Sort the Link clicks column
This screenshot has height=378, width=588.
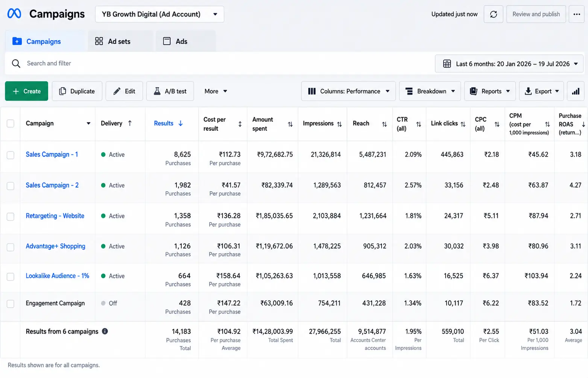(x=463, y=124)
